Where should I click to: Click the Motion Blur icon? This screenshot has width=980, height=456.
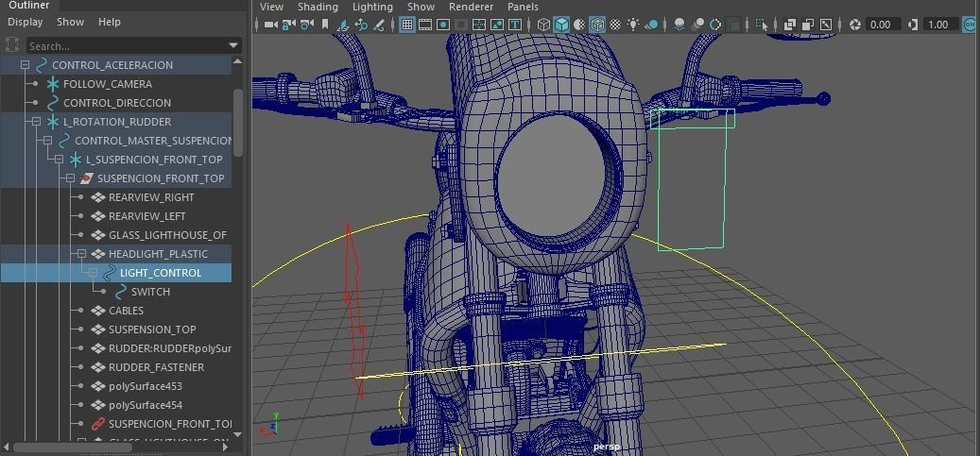(x=697, y=25)
